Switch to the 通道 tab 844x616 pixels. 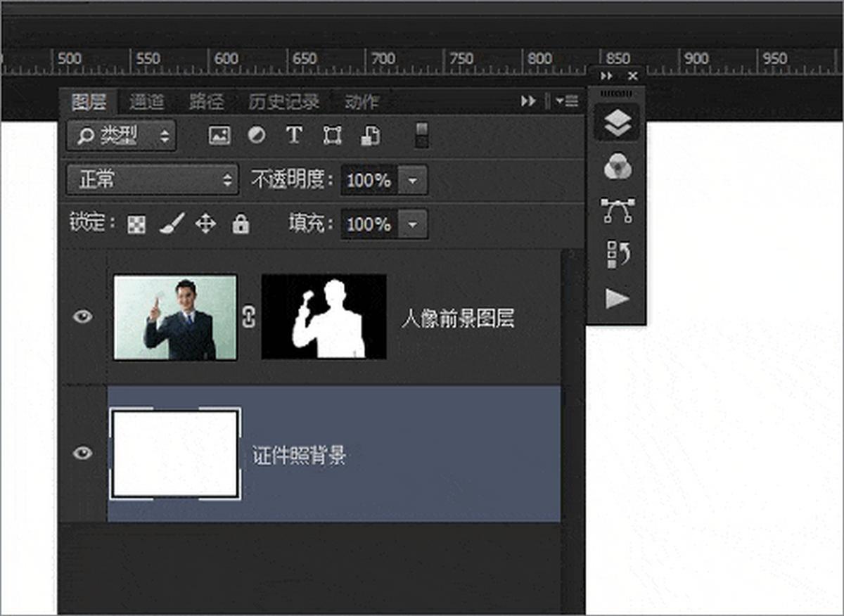coord(146,102)
